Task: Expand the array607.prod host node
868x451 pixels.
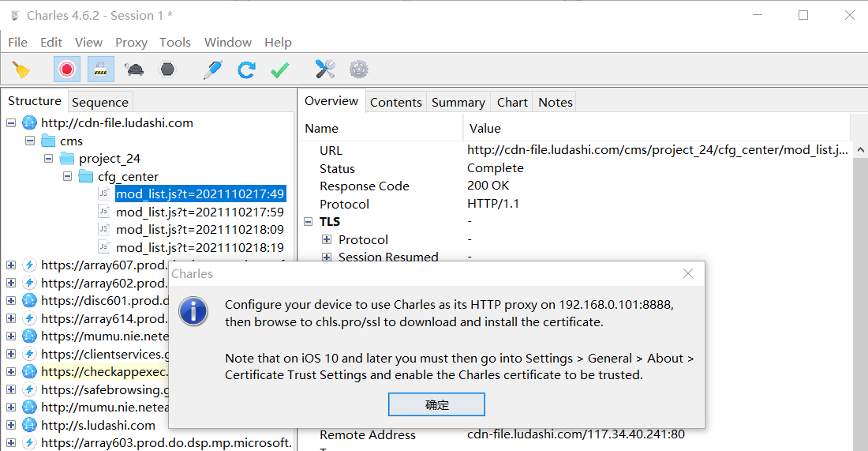Action: (11, 265)
